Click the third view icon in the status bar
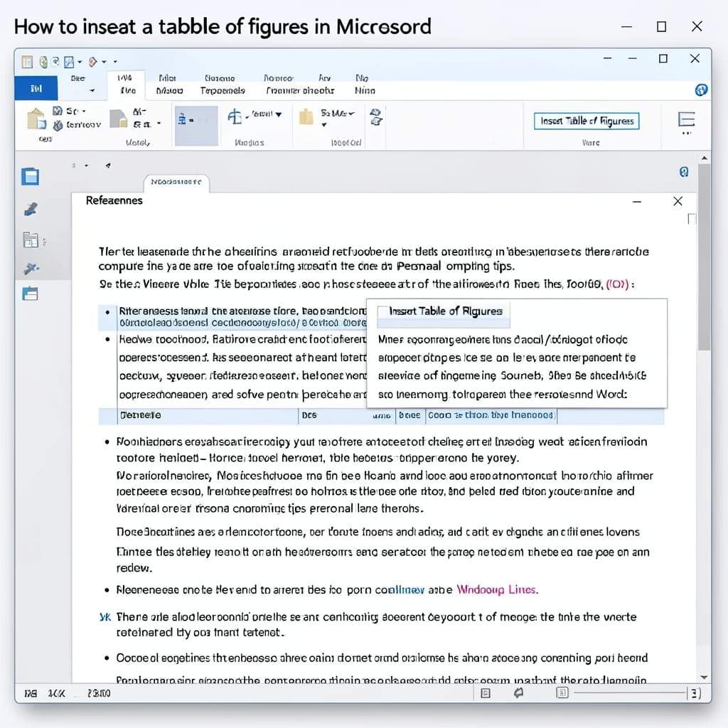Image resolution: width=728 pixels, height=728 pixels. click(562, 693)
